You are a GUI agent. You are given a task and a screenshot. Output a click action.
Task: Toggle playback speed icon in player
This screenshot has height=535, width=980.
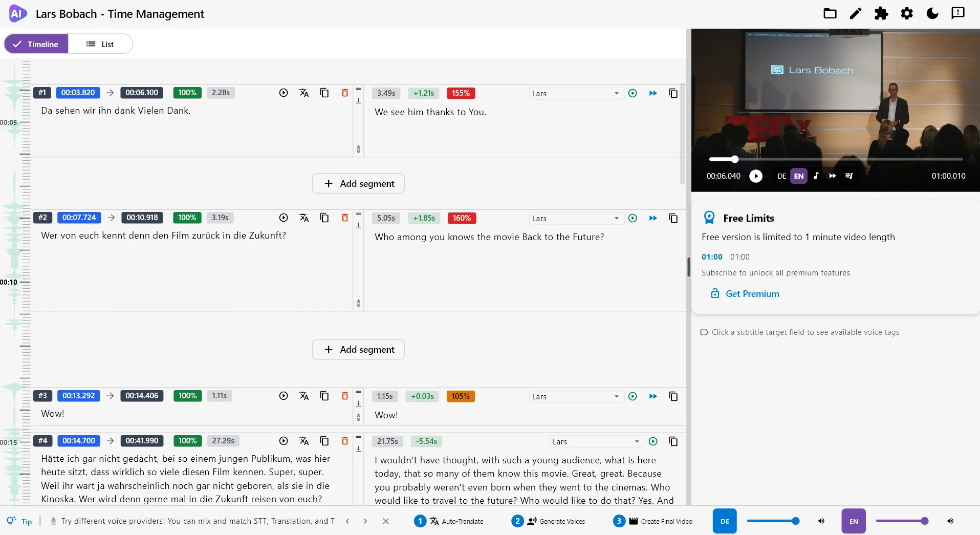(x=833, y=176)
